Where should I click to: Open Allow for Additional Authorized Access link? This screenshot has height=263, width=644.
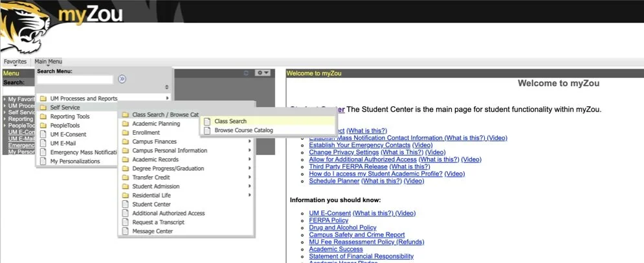coord(362,159)
